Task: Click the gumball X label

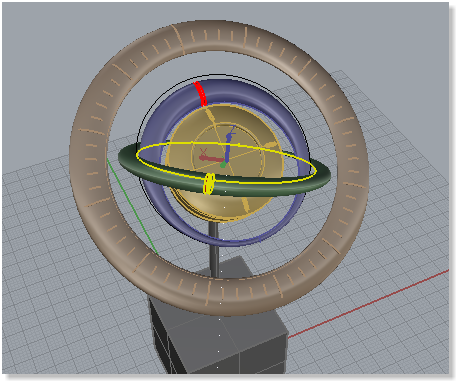Action: coord(203,151)
